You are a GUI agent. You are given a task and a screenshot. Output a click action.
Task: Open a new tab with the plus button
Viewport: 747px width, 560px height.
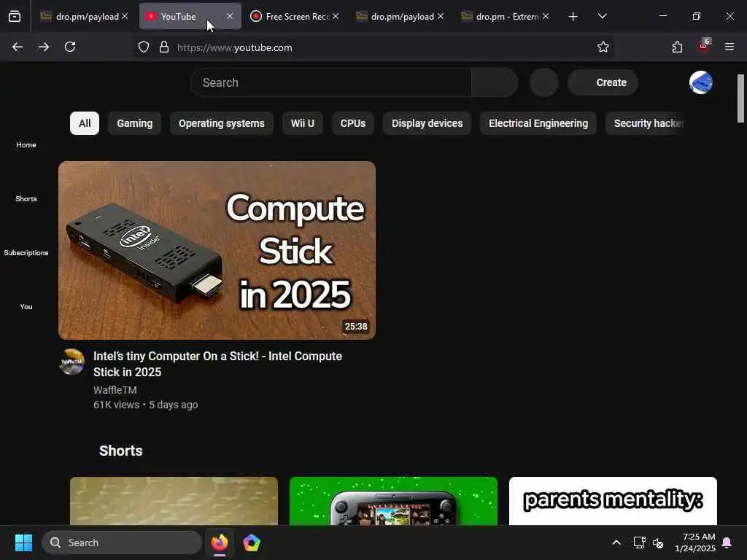pos(573,17)
